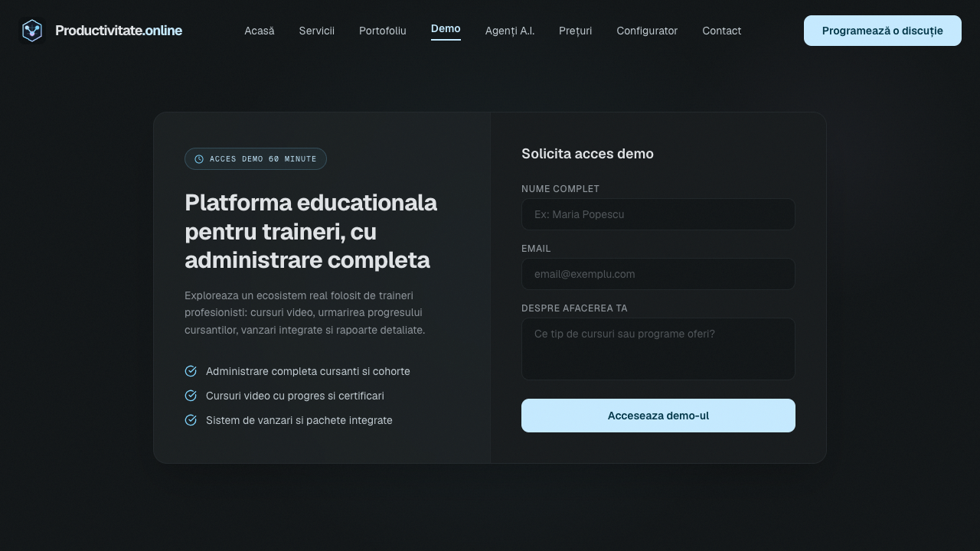The height and width of the screenshot is (551, 980).
Task: Click text Administrare completa cursanti si cohorte
Action: coord(308,371)
